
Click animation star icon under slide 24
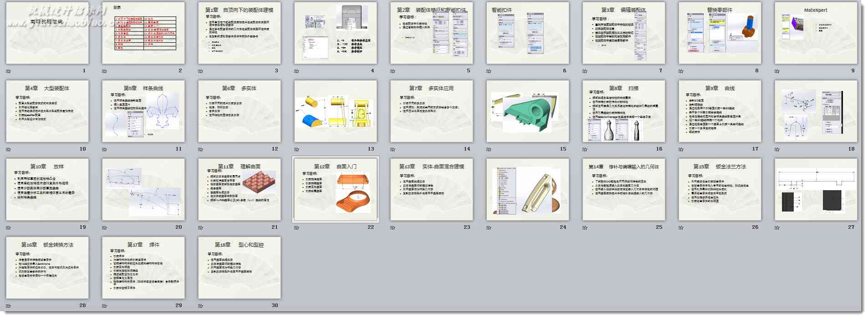pos(489,228)
